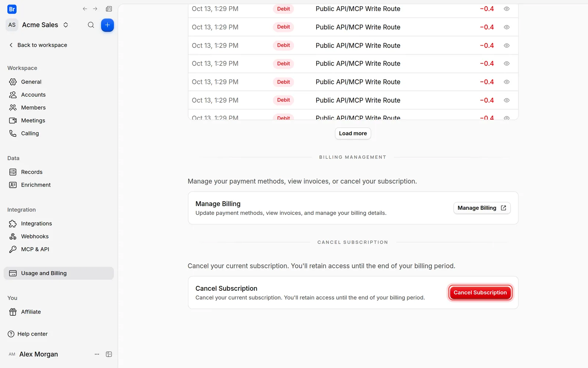Select Usage and Billing item

59,273
